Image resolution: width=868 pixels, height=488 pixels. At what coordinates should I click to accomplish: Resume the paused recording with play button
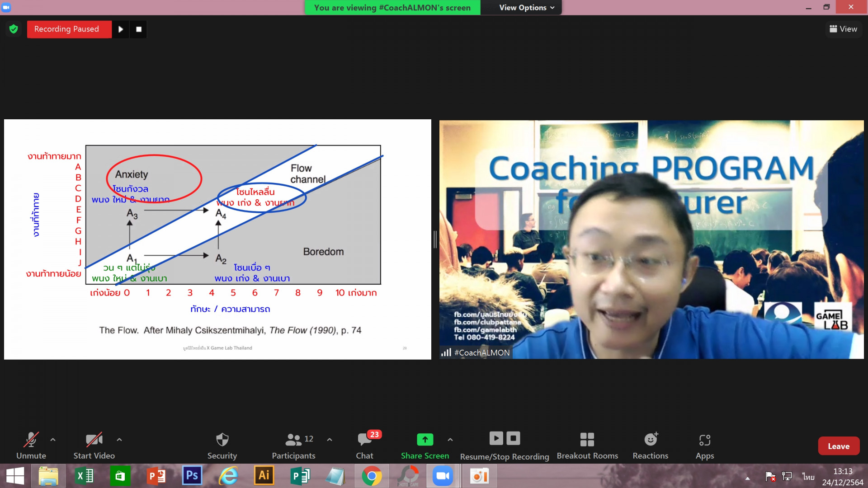point(120,29)
